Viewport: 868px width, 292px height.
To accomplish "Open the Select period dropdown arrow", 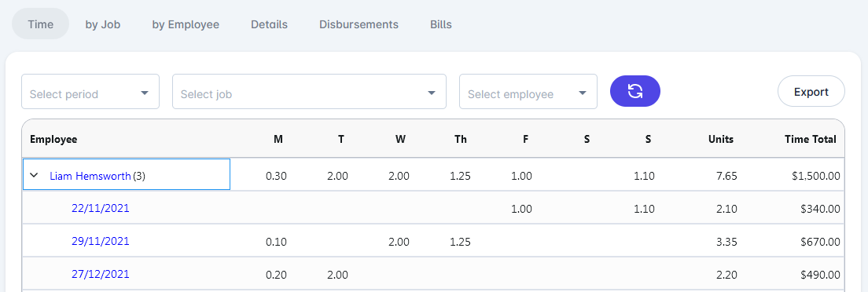I will [x=145, y=93].
